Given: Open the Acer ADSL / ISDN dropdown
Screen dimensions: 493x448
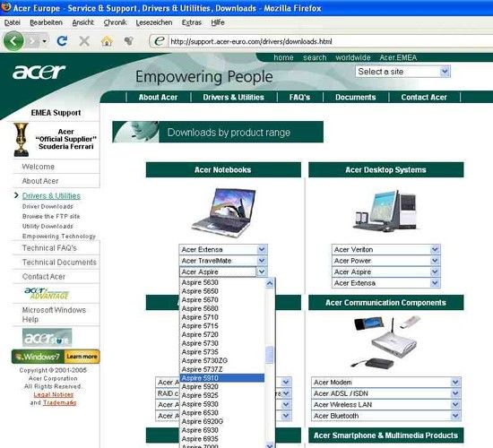Looking at the screenshot, I should pos(386,393).
